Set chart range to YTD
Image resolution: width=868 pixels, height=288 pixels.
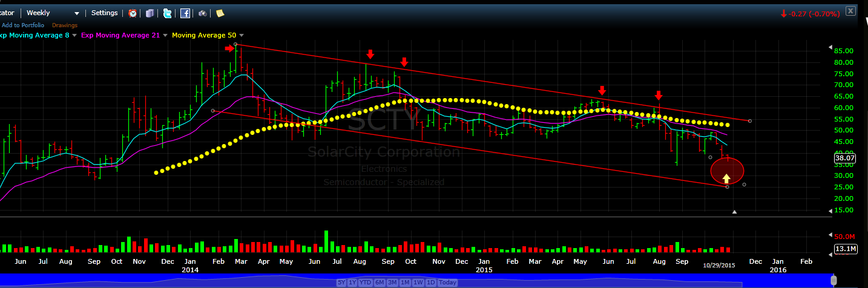click(x=366, y=283)
